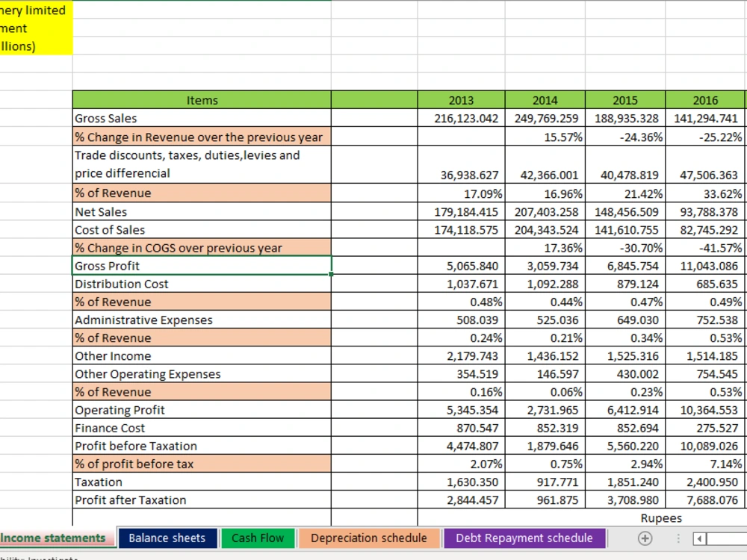Click the 0.21% of Revenue cell
Screen dimensions: 747x560
click(545, 337)
